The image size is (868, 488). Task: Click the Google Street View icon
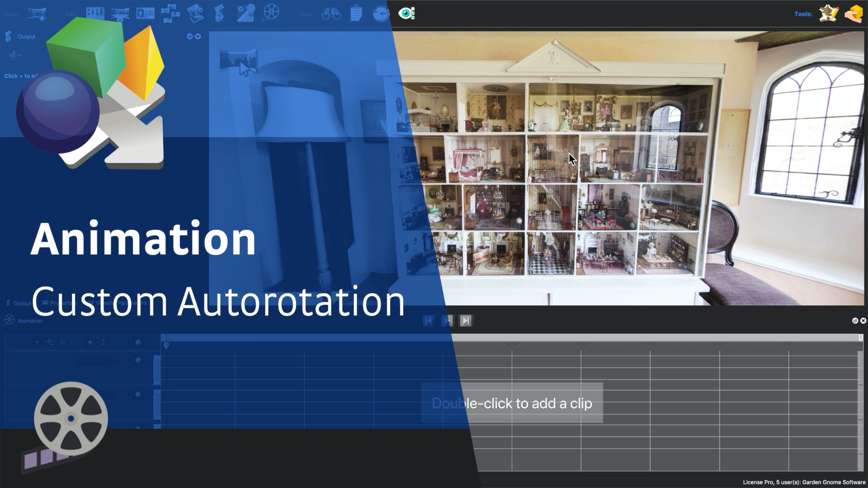(x=245, y=13)
